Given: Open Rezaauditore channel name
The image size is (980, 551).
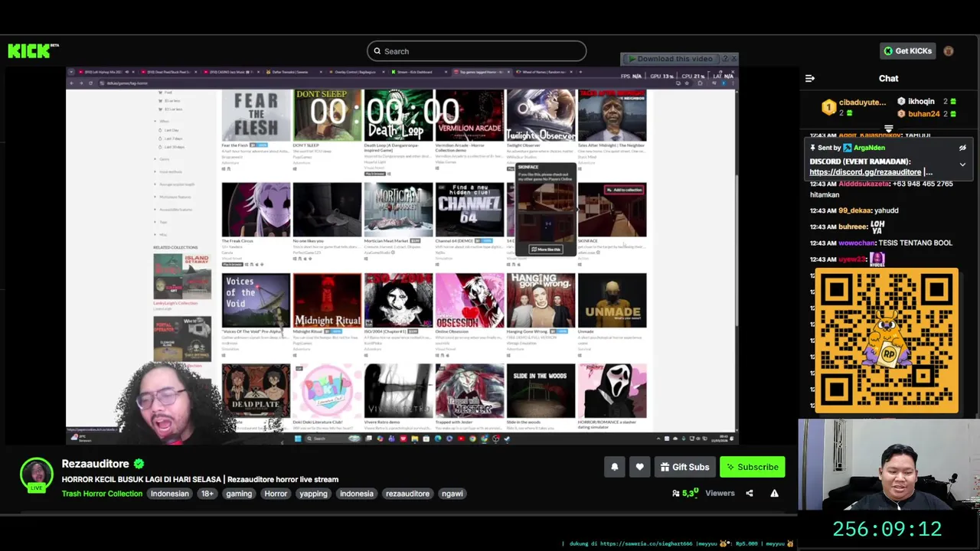Looking at the screenshot, I should (x=95, y=464).
